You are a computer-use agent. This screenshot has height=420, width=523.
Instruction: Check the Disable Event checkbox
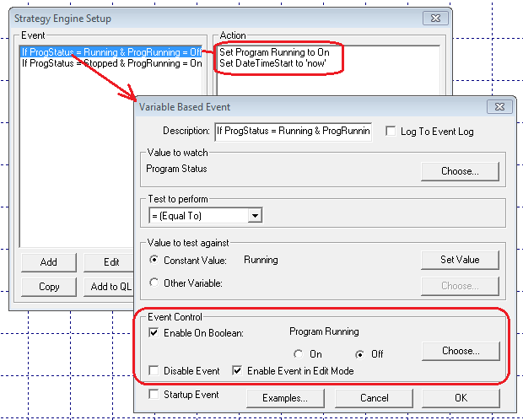153,371
